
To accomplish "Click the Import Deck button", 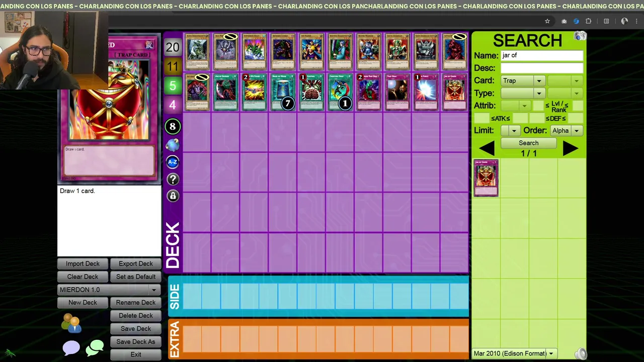I will click(x=83, y=263).
